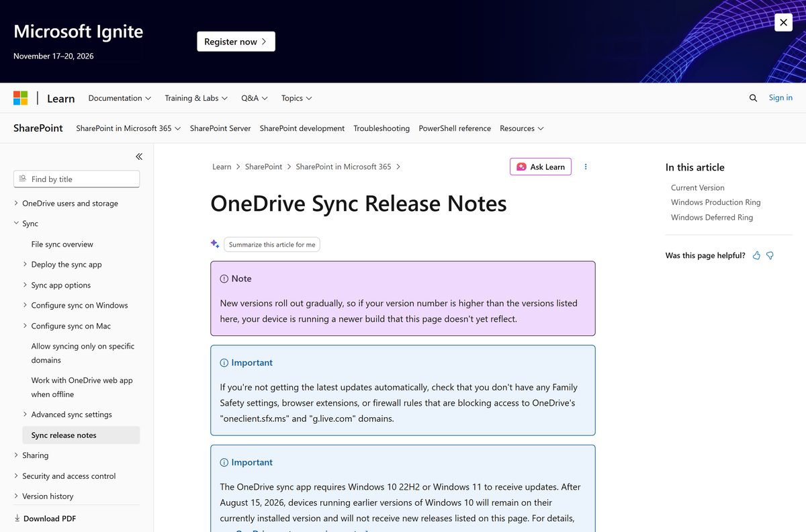806x532 pixels.
Task: Focus the Find by title field
Action: 77,179
